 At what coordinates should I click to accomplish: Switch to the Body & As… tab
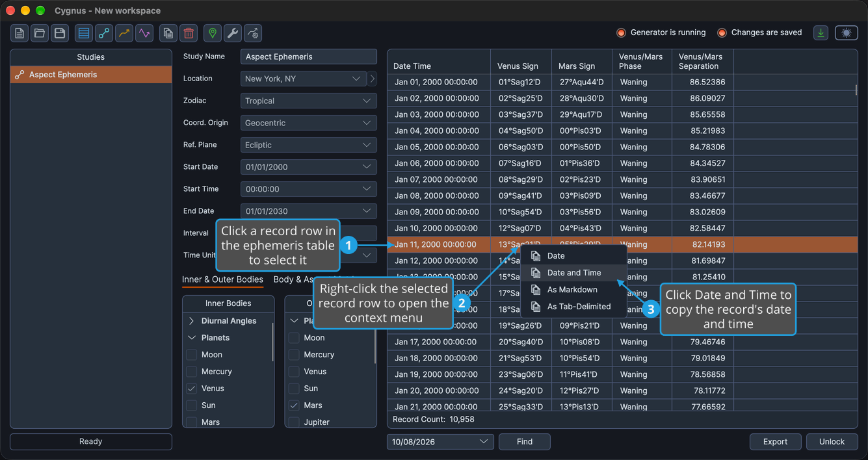(x=293, y=279)
